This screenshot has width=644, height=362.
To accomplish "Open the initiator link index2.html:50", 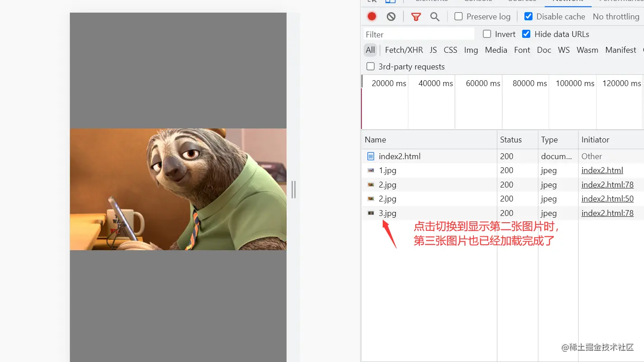I will (608, 198).
